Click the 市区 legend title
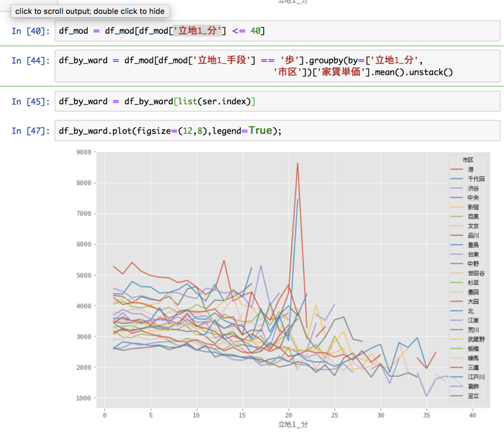This screenshot has width=504, height=436. pyautogui.click(x=468, y=160)
